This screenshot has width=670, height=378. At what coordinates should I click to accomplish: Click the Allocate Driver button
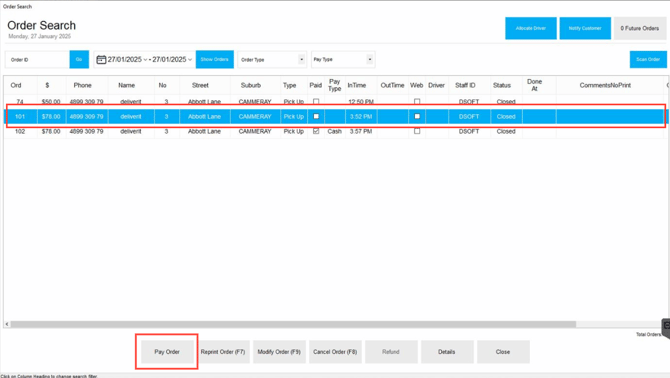(x=531, y=28)
